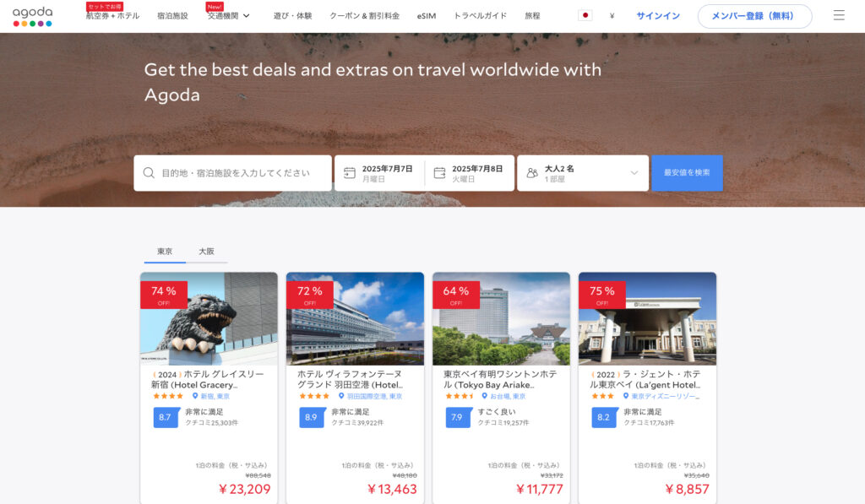
Task: Click the 8.9 rating badge for Villa Fontaine
Action: pos(312,417)
